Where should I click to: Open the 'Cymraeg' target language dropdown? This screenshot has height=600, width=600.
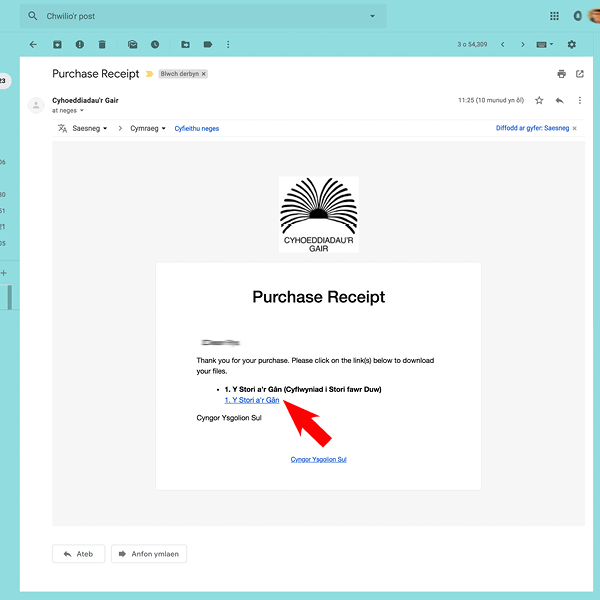[x=149, y=128]
